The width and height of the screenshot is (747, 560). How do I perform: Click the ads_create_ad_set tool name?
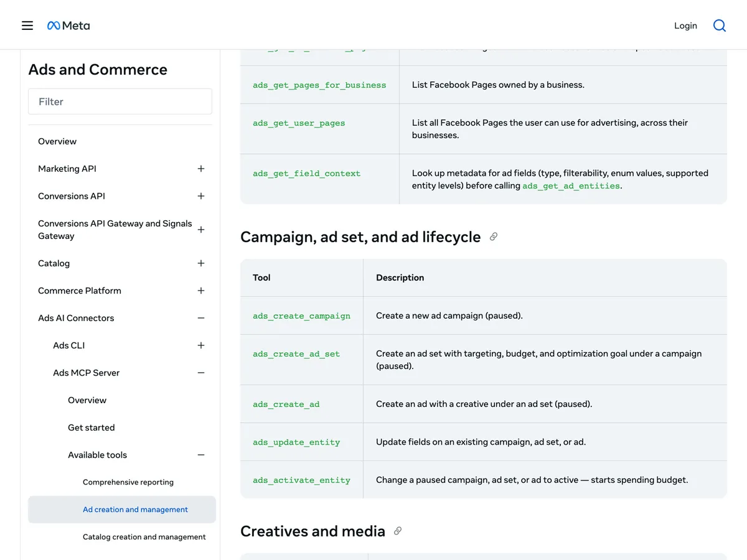(296, 354)
